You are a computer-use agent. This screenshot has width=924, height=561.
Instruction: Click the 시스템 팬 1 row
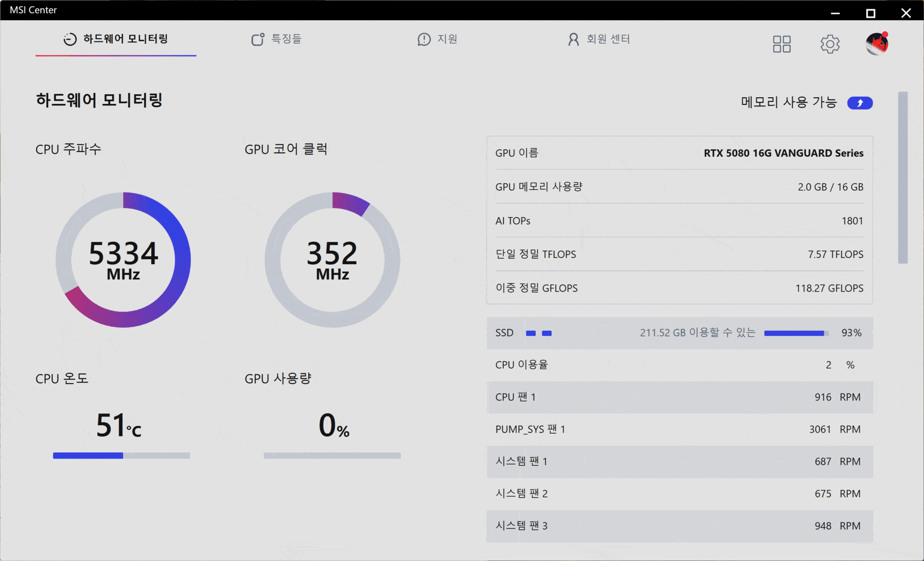[680, 461]
